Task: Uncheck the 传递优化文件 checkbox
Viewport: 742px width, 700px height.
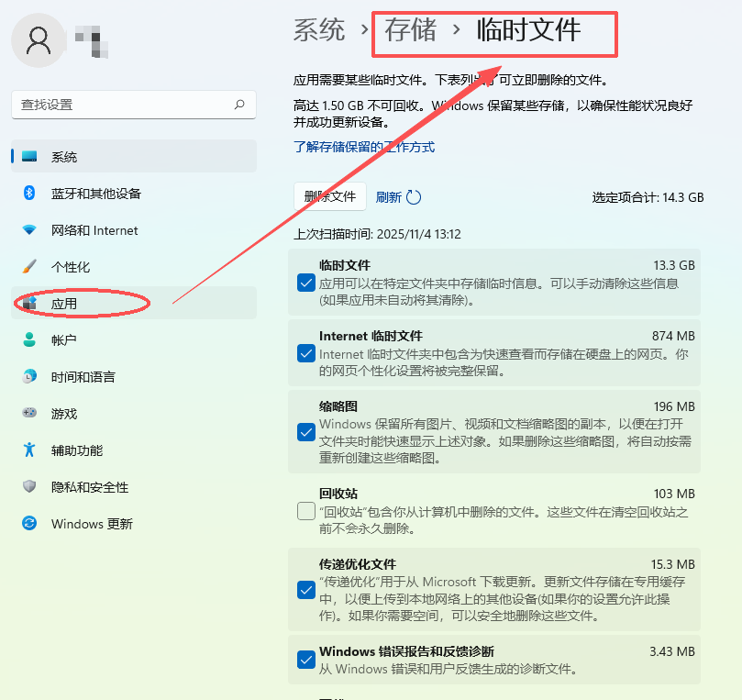Action: [x=306, y=590]
